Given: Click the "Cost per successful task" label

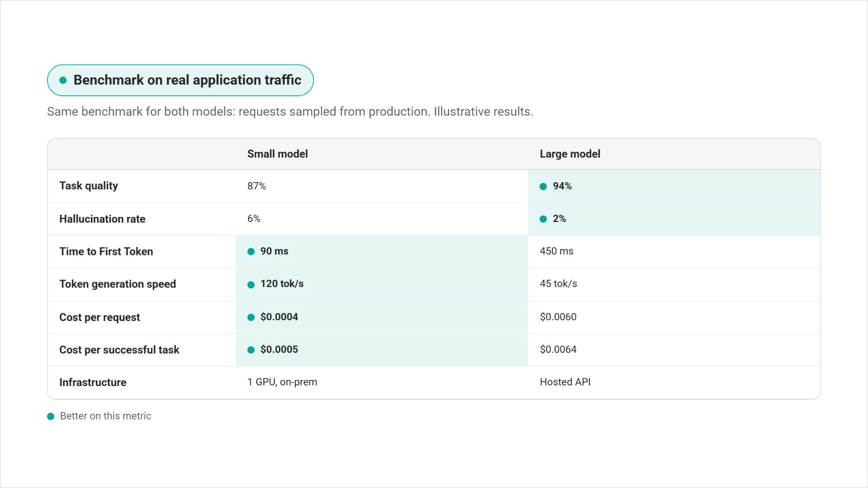Looking at the screenshot, I should [x=119, y=350].
